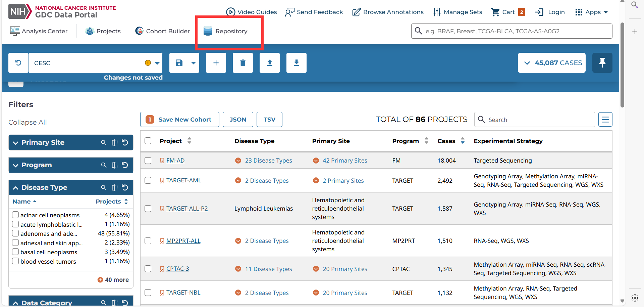Open Projects tab
The image size is (644, 307).
[103, 31]
